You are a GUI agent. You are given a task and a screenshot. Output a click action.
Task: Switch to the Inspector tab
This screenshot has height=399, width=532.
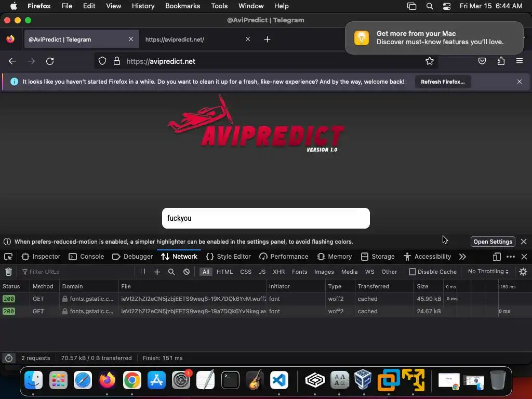coord(41,257)
